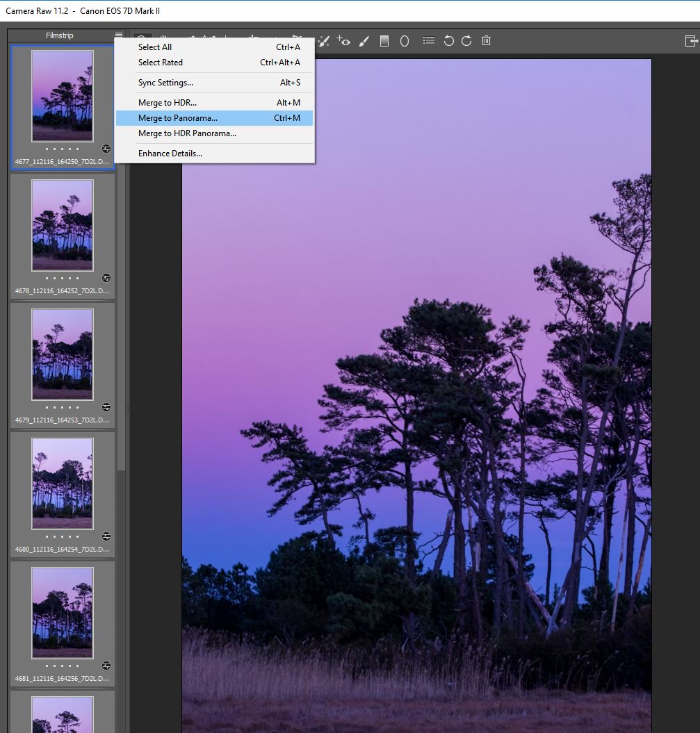Select the Red Eye Removal tool

(x=343, y=41)
